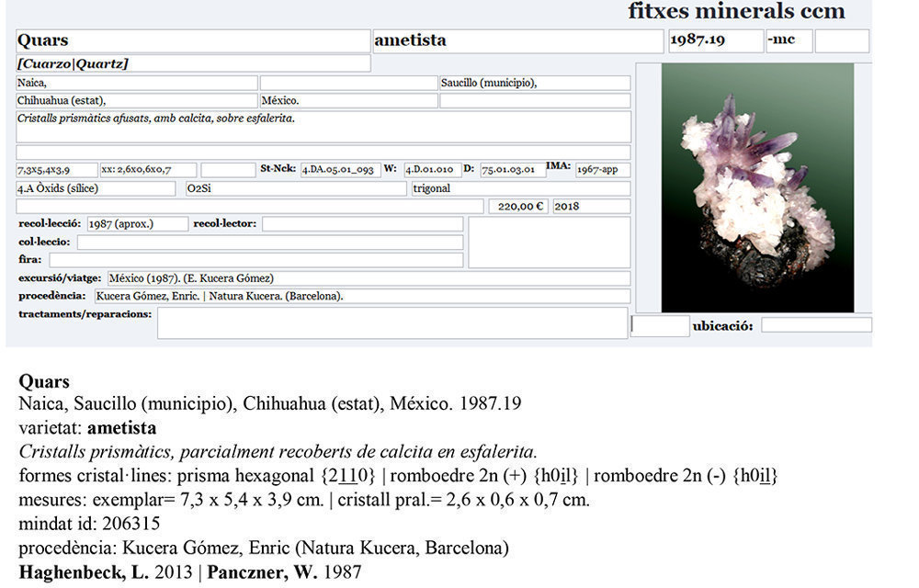Click the excursió/viatge field 'México (1987)'
Image resolution: width=919 pixels, height=588 pixels.
pyautogui.click(x=369, y=278)
